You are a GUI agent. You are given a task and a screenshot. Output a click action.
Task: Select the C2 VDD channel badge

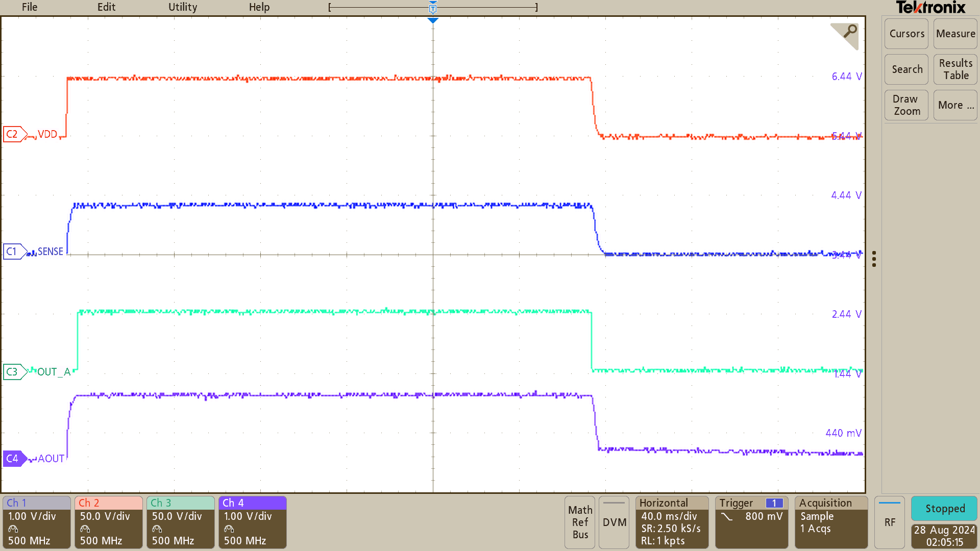(x=14, y=134)
